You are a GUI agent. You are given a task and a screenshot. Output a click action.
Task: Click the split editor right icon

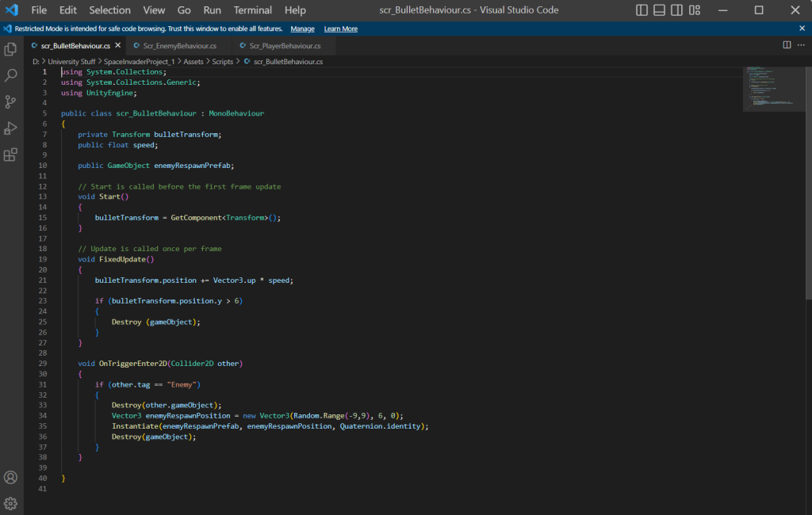787,45
